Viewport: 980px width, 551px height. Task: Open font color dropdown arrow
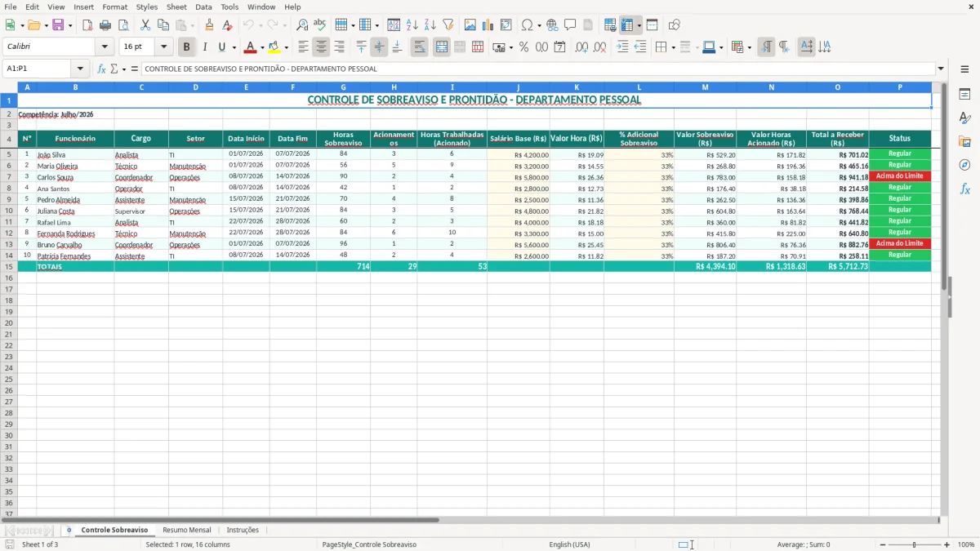[x=262, y=47]
